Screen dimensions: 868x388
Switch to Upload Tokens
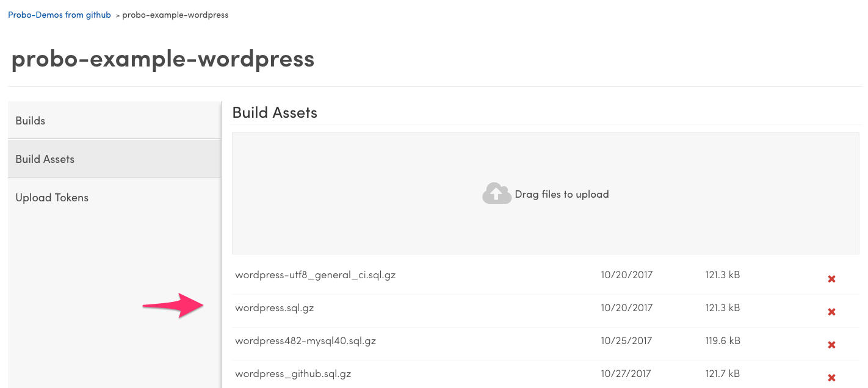52,197
